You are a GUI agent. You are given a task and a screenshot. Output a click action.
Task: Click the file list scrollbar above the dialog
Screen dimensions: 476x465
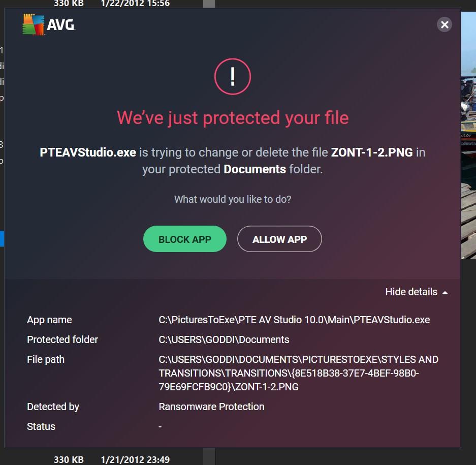pos(209,4)
